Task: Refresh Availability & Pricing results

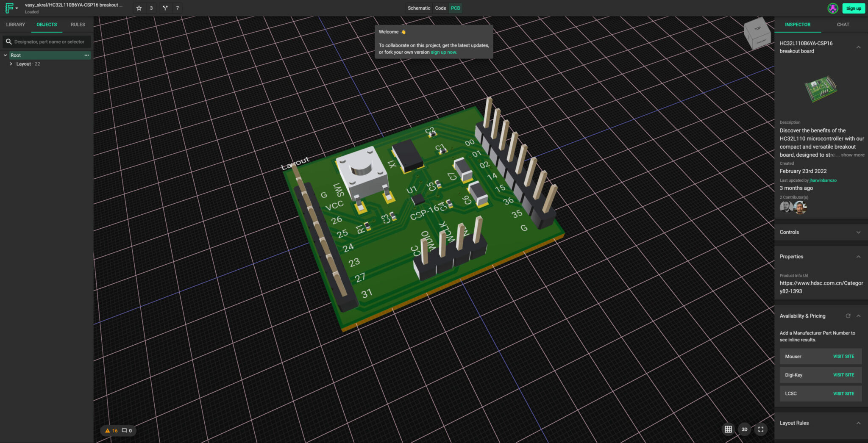Action: click(x=848, y=316)
